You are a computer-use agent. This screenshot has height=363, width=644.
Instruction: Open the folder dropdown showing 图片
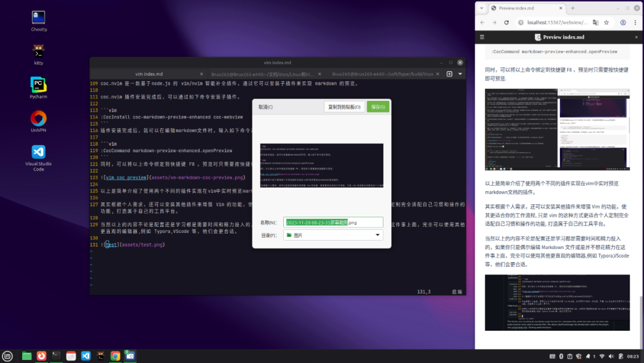tap(333, 235)
